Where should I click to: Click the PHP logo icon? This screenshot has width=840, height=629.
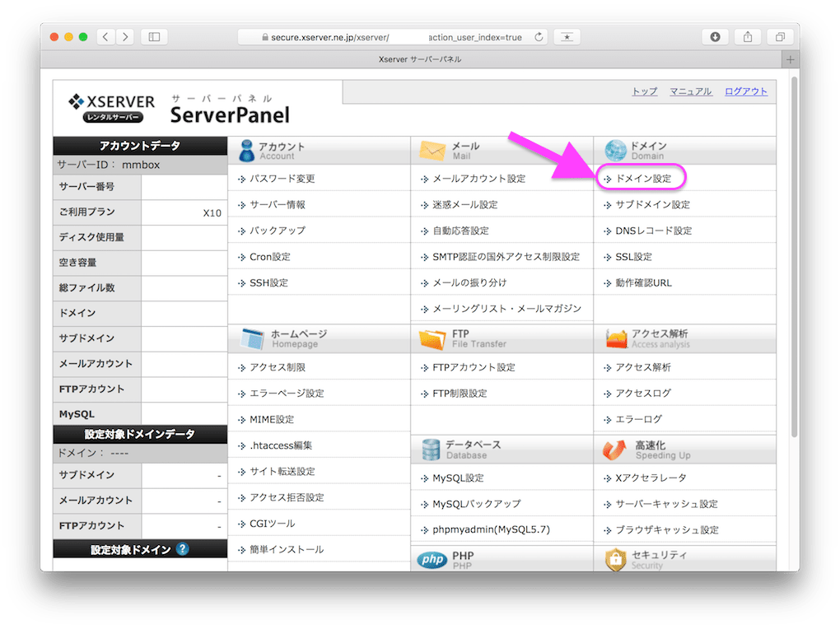pos(432,561)
